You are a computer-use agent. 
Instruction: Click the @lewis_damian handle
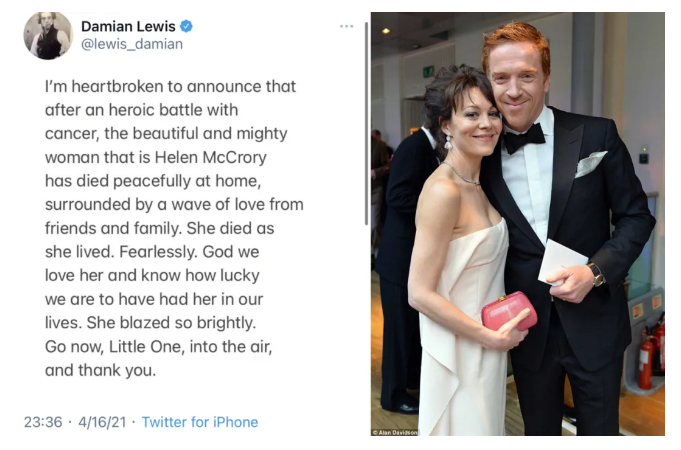pyautogui.click(x=131, y=44)
